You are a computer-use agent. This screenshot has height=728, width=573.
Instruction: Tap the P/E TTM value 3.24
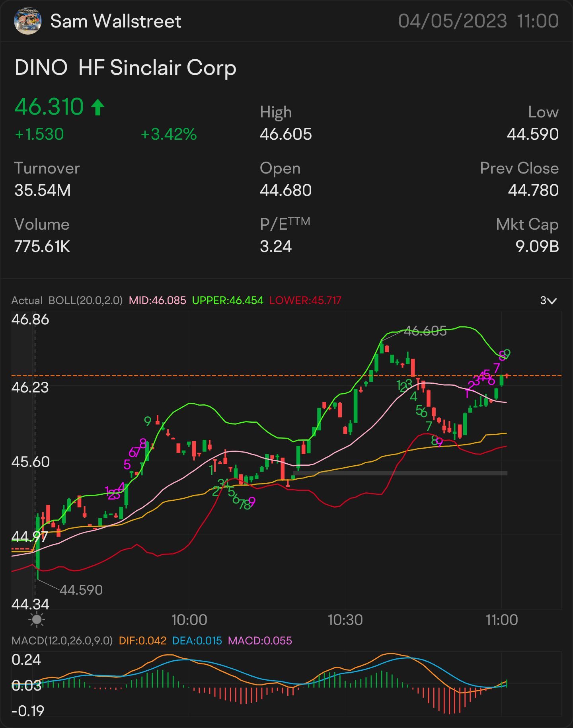276,246
